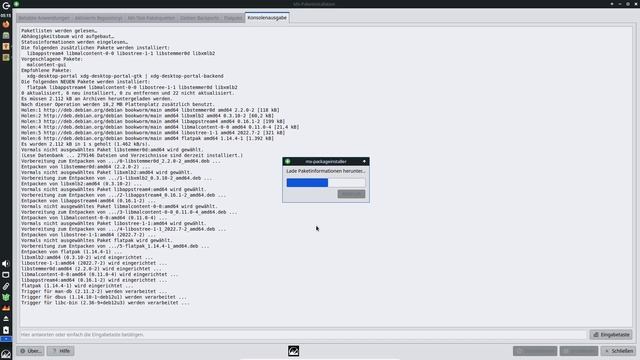Click the orange tray icon in panel
This screenshot has height=360, width=640.
pos(6,308)
